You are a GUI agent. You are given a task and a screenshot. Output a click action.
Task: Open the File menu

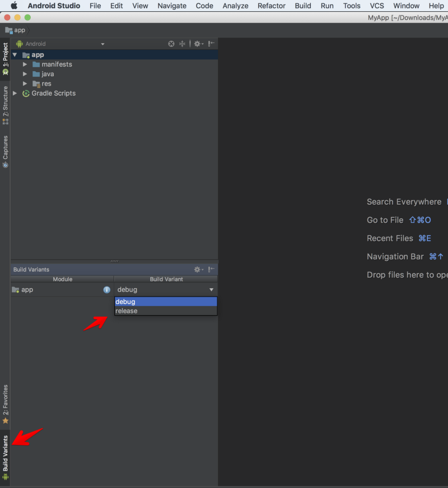[95, 6]
